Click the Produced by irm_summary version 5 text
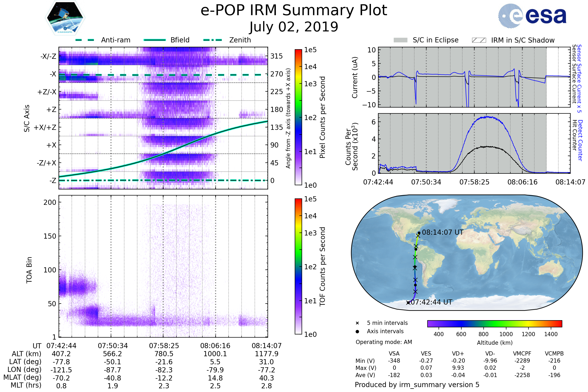Image resolution: width=588 pixels, height=392 pixels. (417, 385)
